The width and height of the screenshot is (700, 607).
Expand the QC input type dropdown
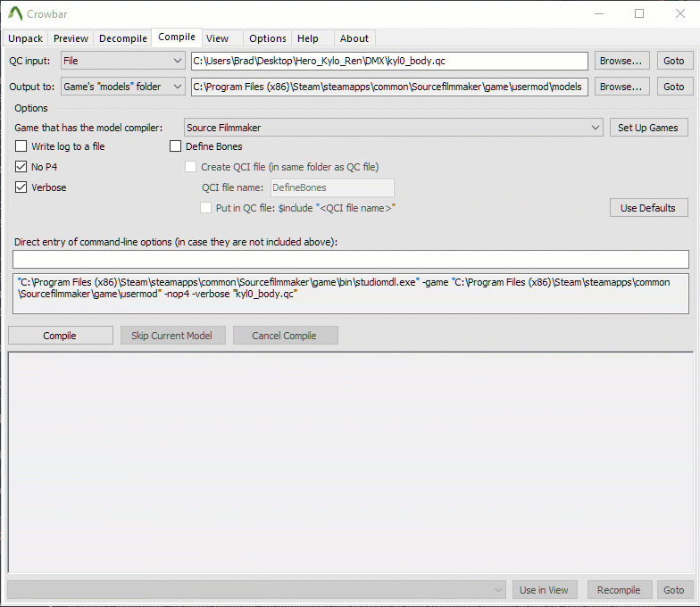coord(123,61)
